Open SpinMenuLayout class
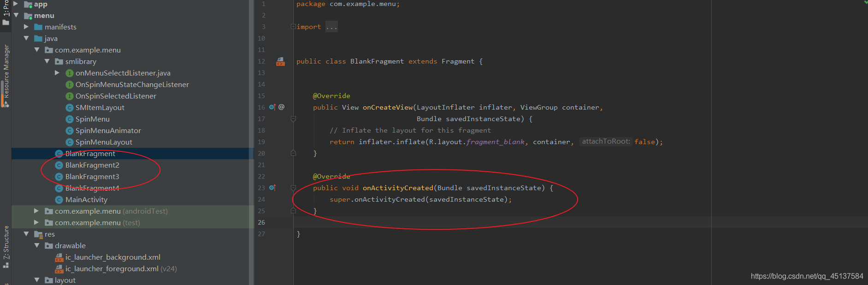Viewport: 868px width, 285px height. click(x=104, y=142)
